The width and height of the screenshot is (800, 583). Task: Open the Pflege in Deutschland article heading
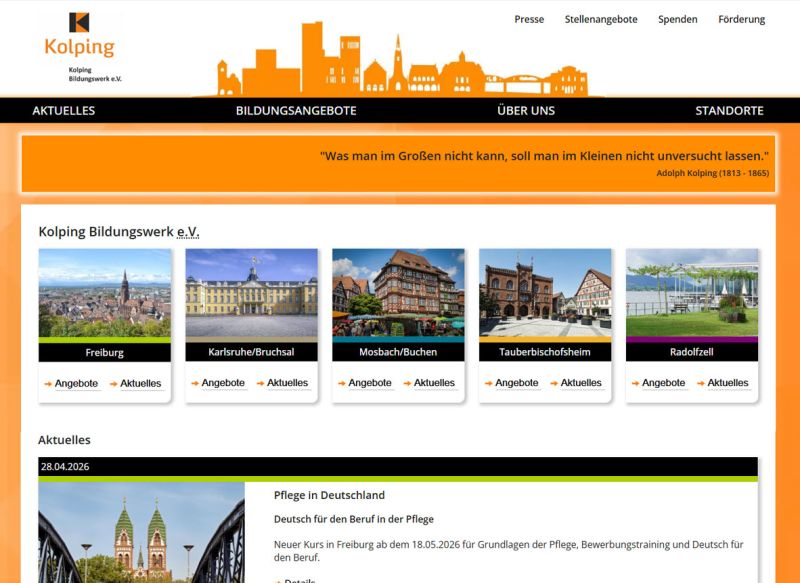tap(329, 495)
